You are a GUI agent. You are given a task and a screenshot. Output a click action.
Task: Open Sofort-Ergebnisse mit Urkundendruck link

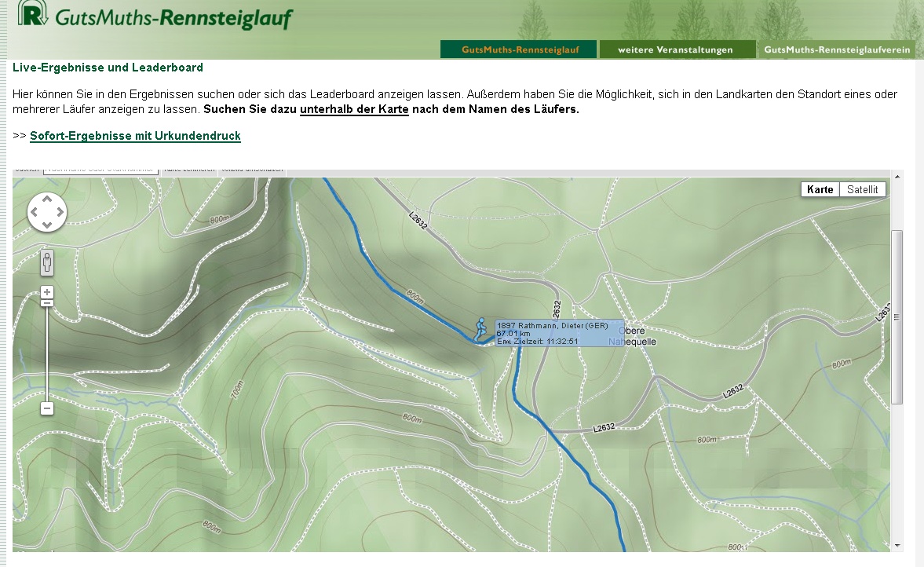[x=136, y=136]
